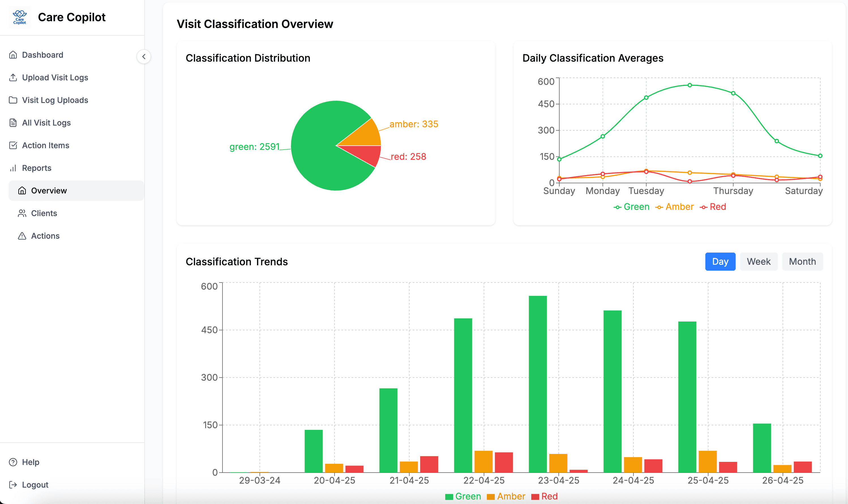Viewport: 848px width, 504px height.
Task: Toggle Amber line in Daily Averages legend
Action: (x=674, y=207)
